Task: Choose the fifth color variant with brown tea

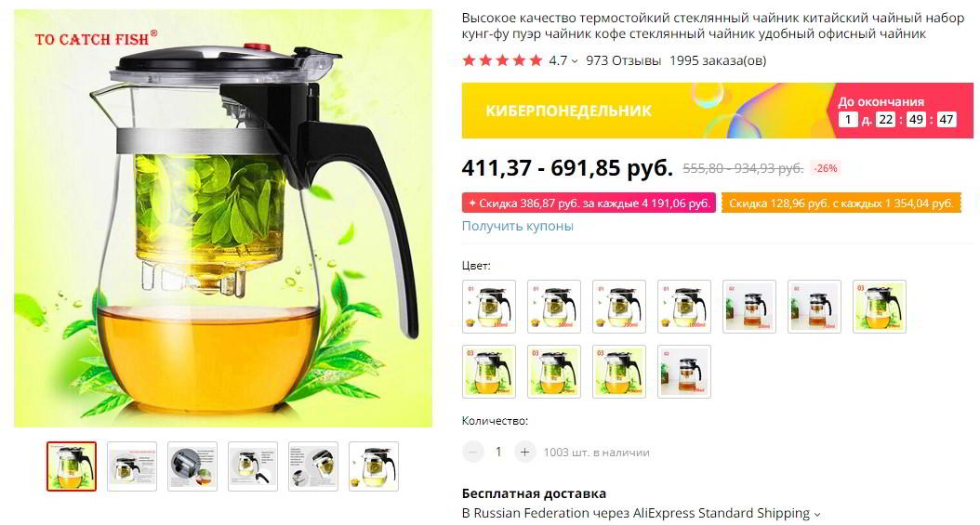Action: [x=749, y=307]
